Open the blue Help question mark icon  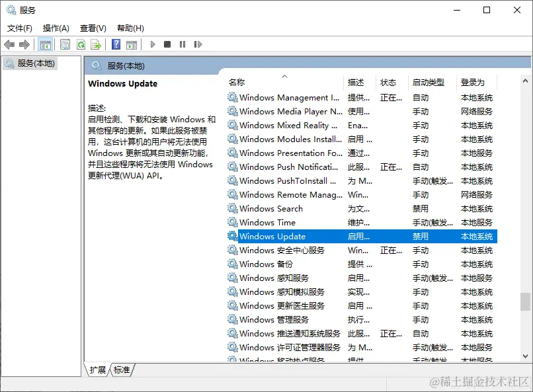(x=116, y=44)
